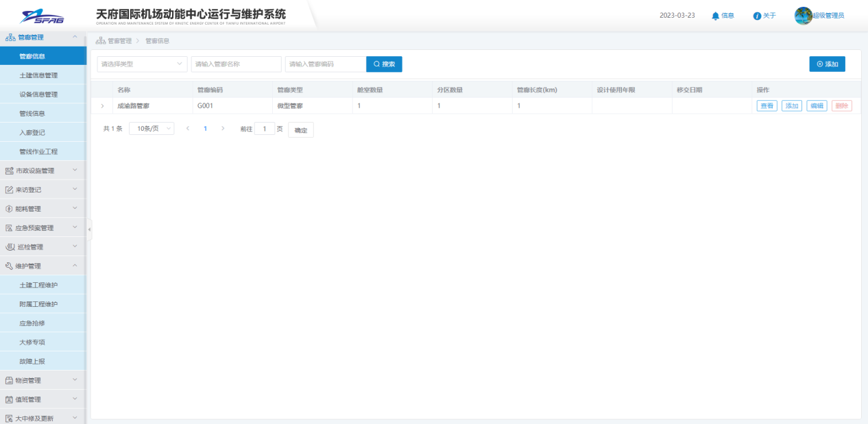868x424 pixels.
Task: Click the SPAG logo in header
Action: pos(43,16)
